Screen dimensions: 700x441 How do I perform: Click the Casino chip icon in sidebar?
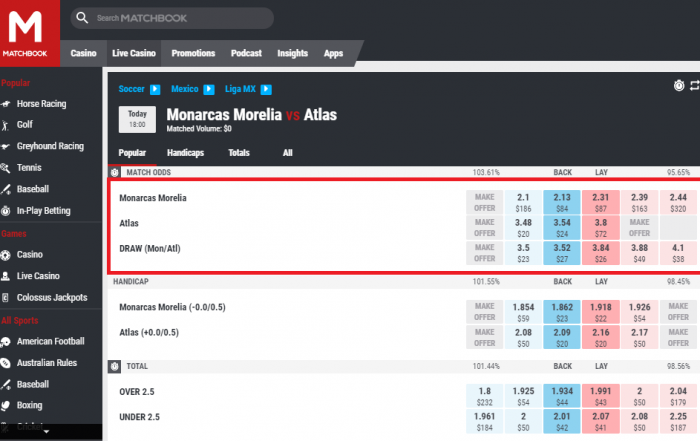[5, 255]
